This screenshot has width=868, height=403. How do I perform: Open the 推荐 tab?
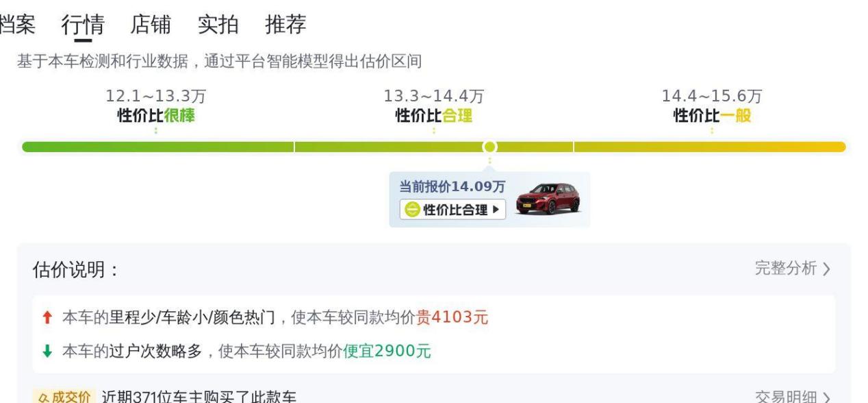click(x=285, y=25)
